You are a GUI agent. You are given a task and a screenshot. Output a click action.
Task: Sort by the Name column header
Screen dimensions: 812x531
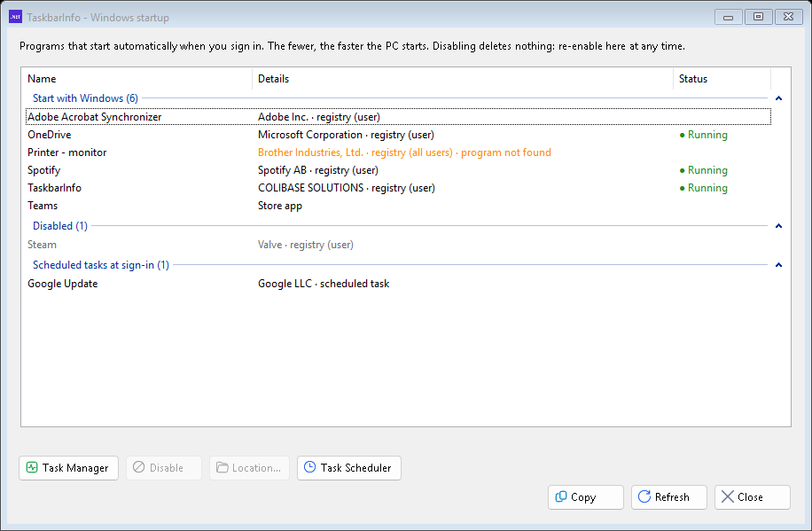click(x=137, y=79)
